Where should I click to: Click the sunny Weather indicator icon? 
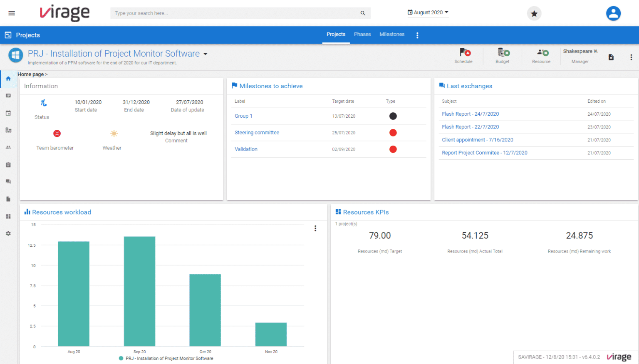[x=114, y=133]
